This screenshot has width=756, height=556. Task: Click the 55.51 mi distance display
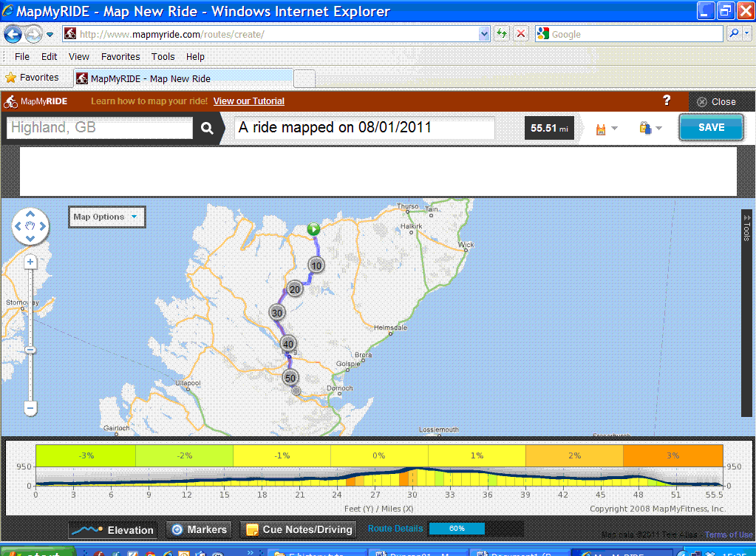click(x=549, y=128)
